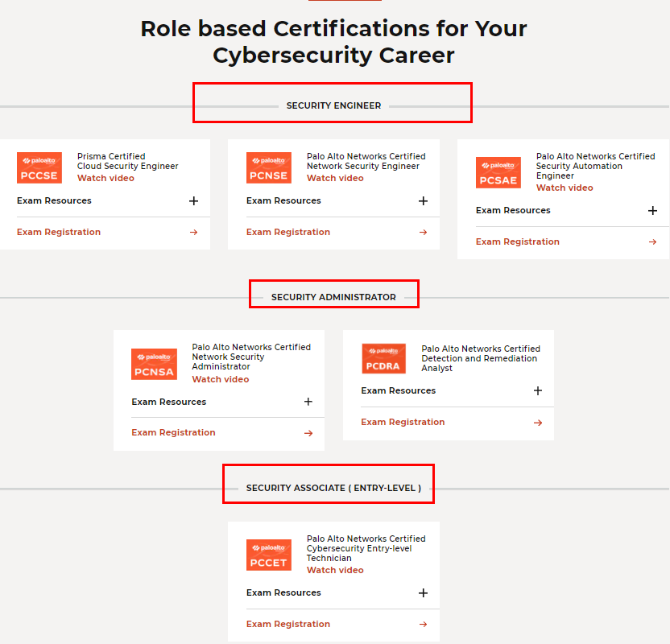Watch video for Network Security Administrator
This screenshot has width=670, height=644.
pos(221,379)
